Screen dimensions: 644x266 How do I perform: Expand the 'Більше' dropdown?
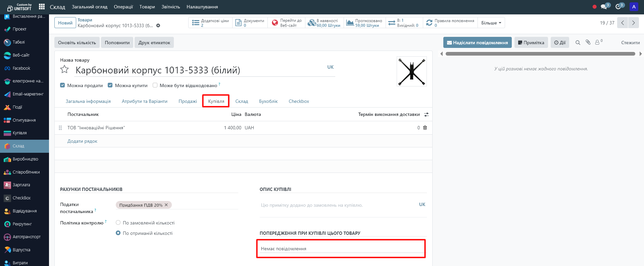tap(491, 23)
